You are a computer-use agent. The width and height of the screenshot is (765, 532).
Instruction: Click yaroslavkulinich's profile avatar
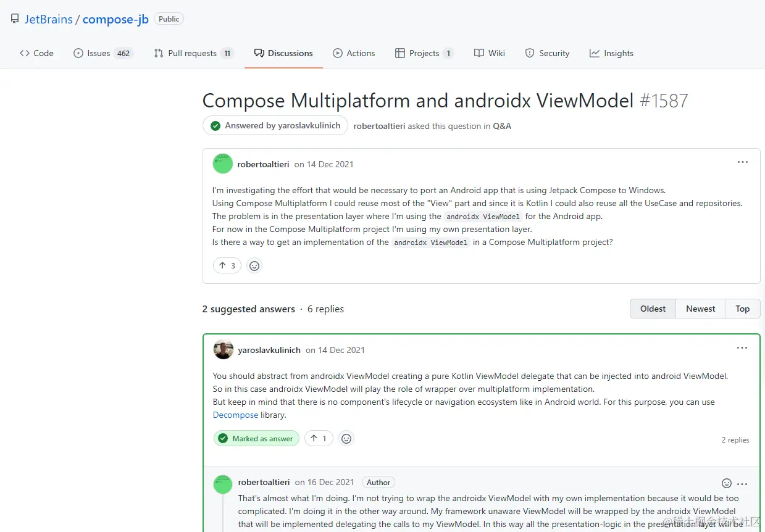(x=223, y=349)
